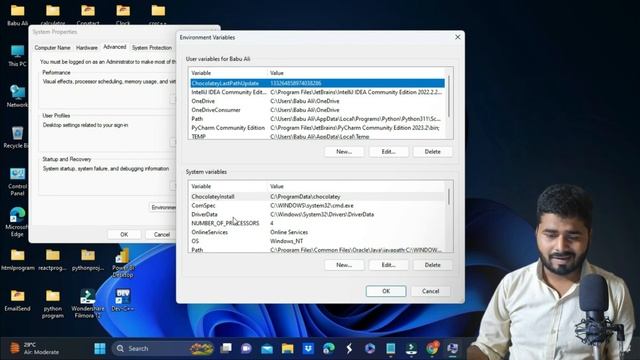Switch to Hardware tab in System Properties
The image size is (640, 360).
click(87, 48)
